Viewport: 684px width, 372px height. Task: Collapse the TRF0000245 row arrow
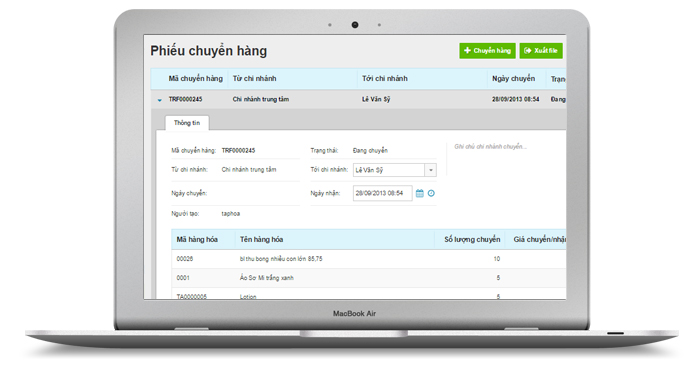tap(160, 100)
